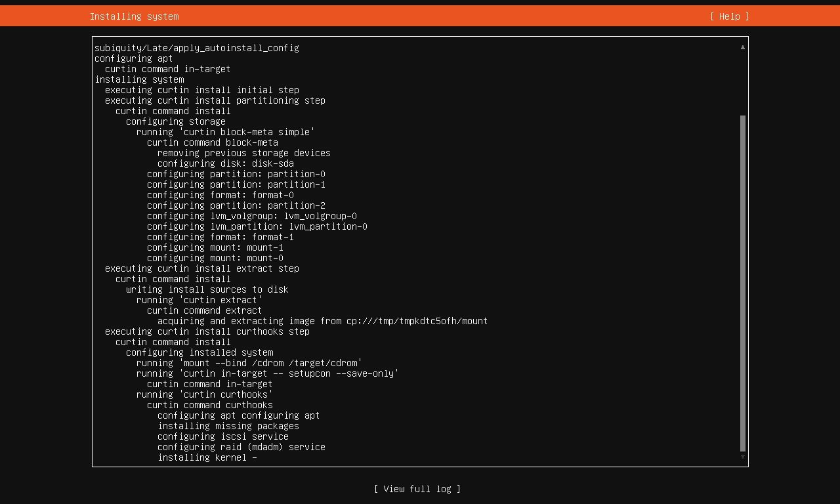
Task: Select the 'apply_autoinstall_config' top log line
Action: tap(196, 48)
